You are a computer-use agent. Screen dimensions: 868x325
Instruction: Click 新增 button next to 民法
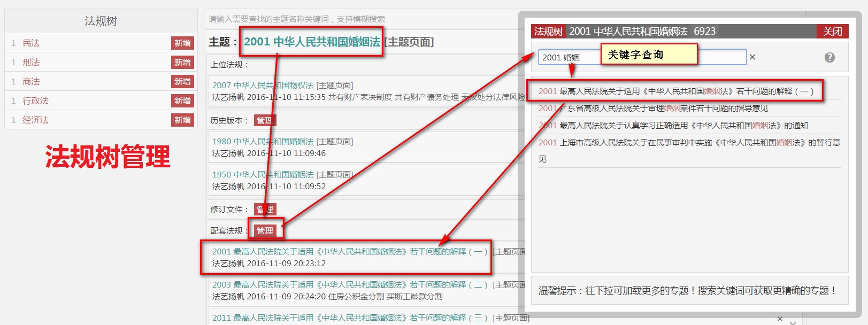click(182, 43)
